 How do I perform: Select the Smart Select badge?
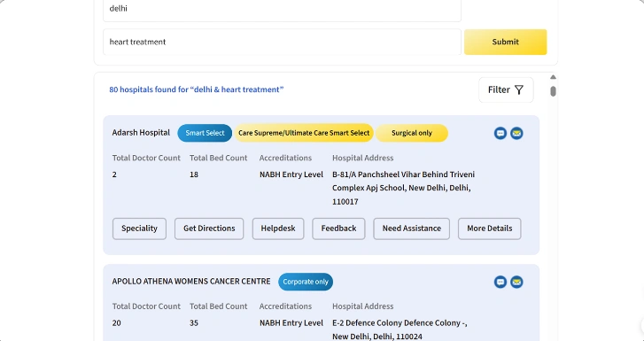coord(205,133)
